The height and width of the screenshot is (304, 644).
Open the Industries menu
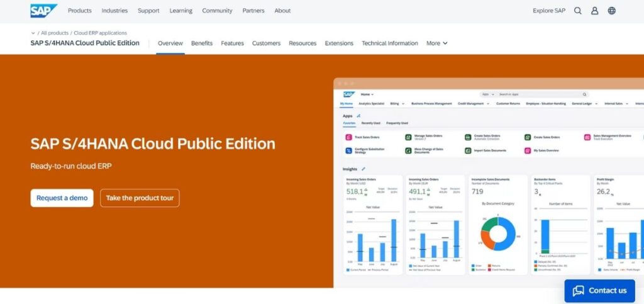pos(114,11)
